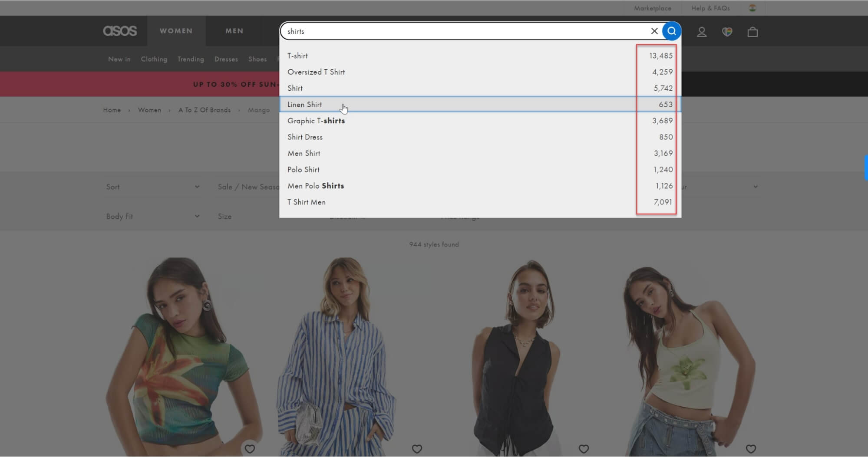Viewport: 868px width, 457px height.
Task: Expand the Body Fit filter
Action: (x=153, y=216)
